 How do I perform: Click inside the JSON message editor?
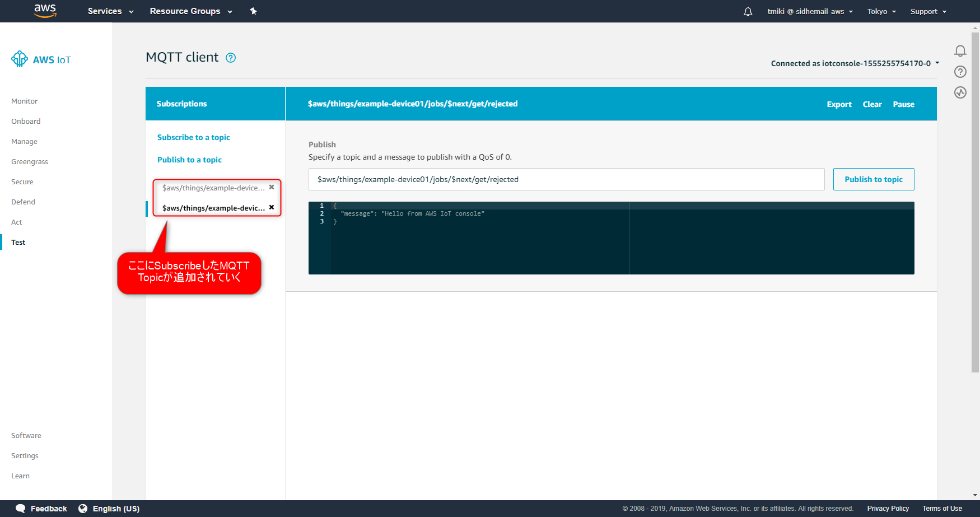pos(611,238)
